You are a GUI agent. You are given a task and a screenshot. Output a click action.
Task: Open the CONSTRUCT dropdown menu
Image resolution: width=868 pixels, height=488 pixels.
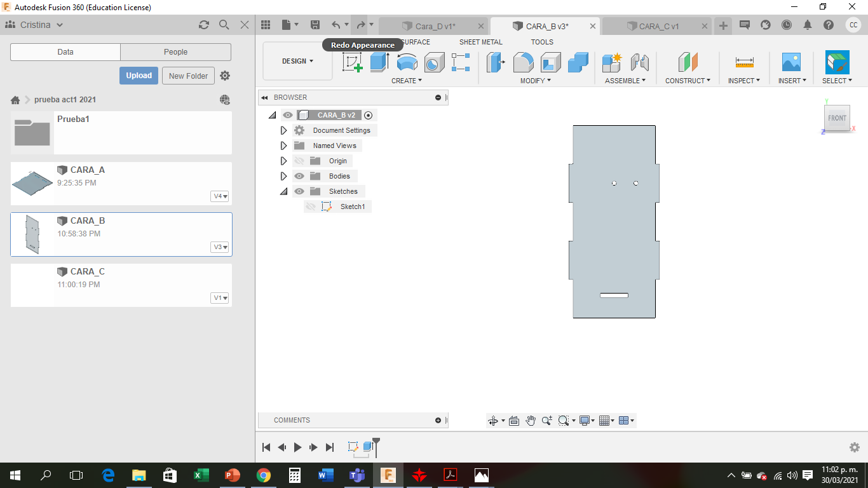click(x=688, y=81)
